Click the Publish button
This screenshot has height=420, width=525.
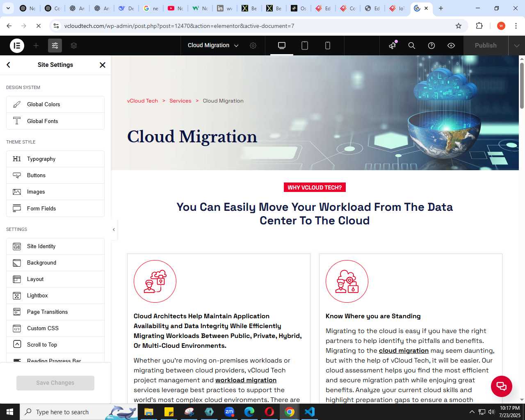pos(486,46)
